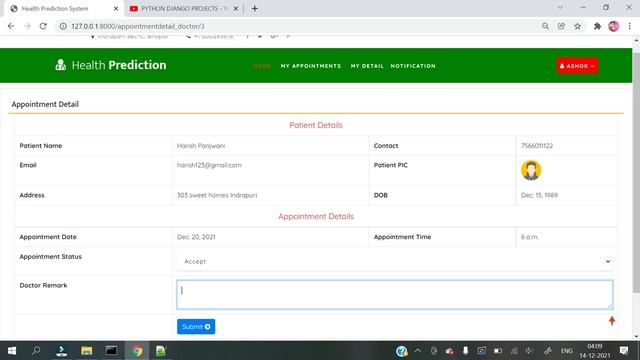Click the address bar URL
640x360 pixels.
(x=138, y=26)
